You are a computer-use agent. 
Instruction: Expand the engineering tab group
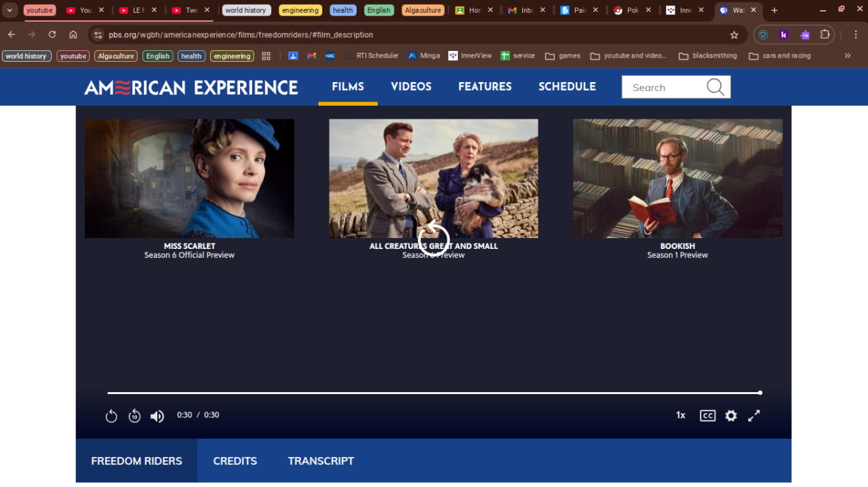(x=300, y=10)
